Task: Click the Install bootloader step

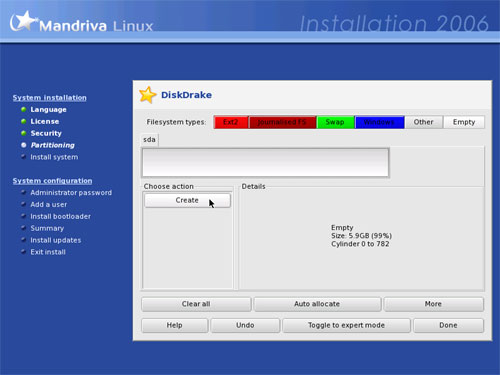Action: pos(60,217)
